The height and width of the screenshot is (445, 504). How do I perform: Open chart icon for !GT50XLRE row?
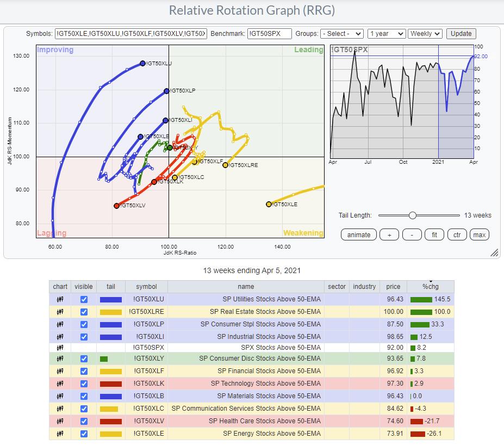pos(60,312)
